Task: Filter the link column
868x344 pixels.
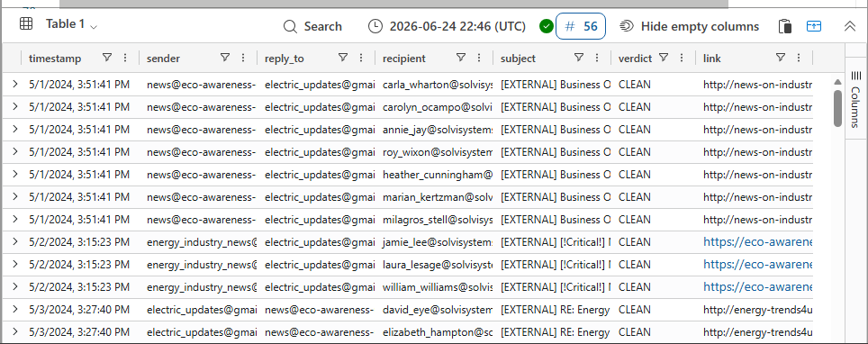Action: (x=781, y=58)
